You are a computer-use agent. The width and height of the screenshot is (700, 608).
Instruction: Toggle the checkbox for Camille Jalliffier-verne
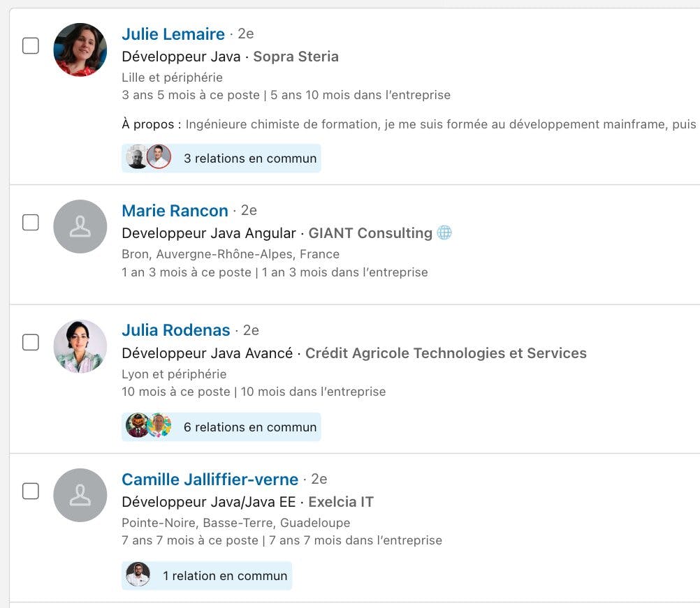[x=31, y=491]
